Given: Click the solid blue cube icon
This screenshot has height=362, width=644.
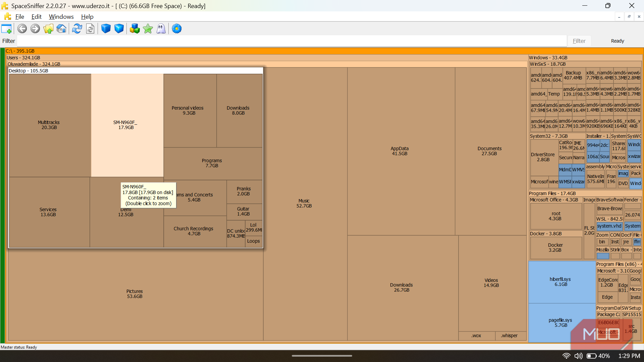Looking at the screenshot, I should (106, 29).
